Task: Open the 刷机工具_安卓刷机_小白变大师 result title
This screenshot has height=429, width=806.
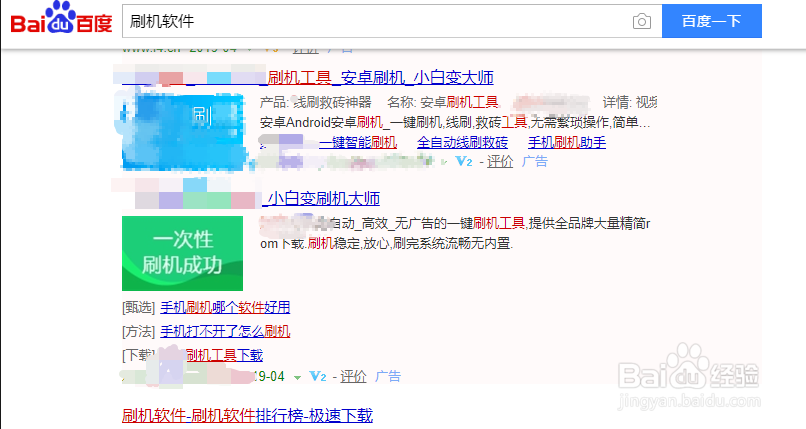Action: pyautogui.click(x=380, y=78)
